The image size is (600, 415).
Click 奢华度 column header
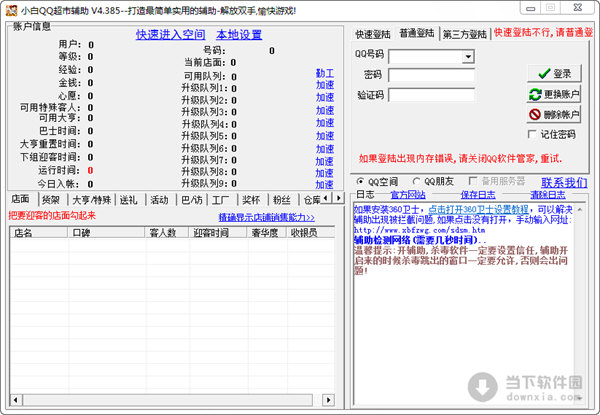click(267, 232)
